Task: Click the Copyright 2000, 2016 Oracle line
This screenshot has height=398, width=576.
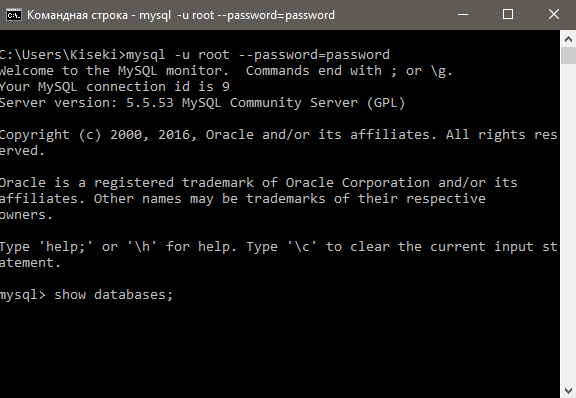Action: tap(279, 143)
